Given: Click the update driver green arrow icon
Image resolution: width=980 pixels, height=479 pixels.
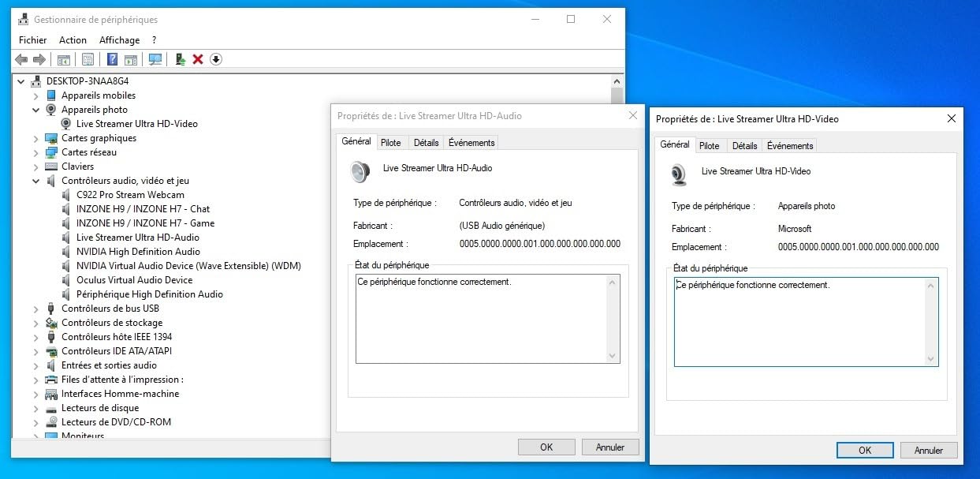Looking at the screenshot, I should [x=181, y=59].
